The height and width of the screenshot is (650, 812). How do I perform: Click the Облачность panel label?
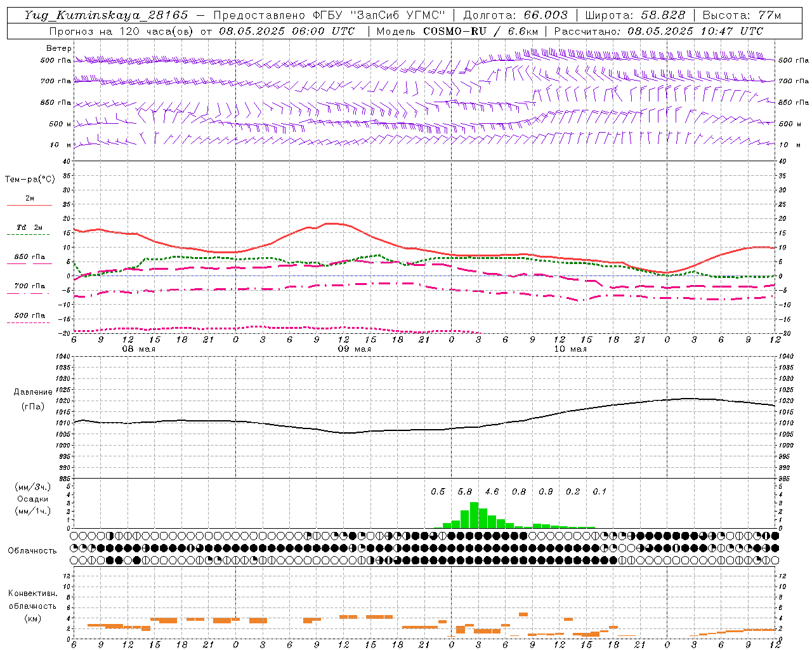(32, 550)
